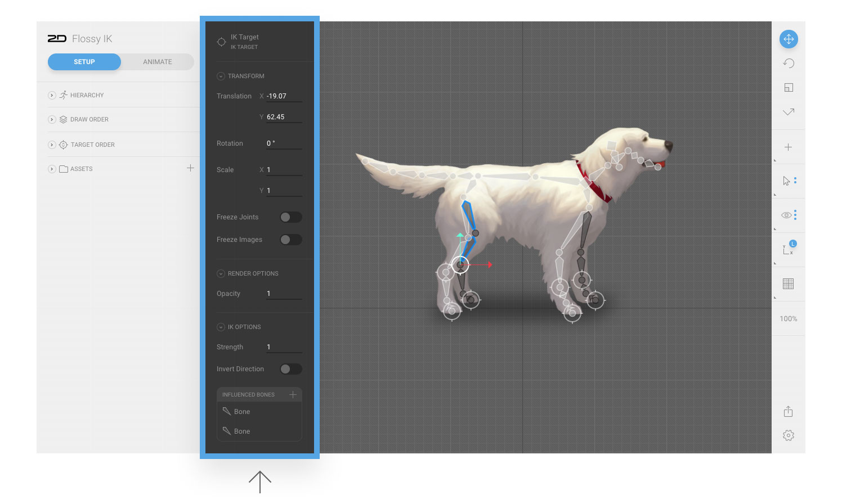842x504 pixels.
Task: Add influenced bone with plus icon
Action: 293,394
